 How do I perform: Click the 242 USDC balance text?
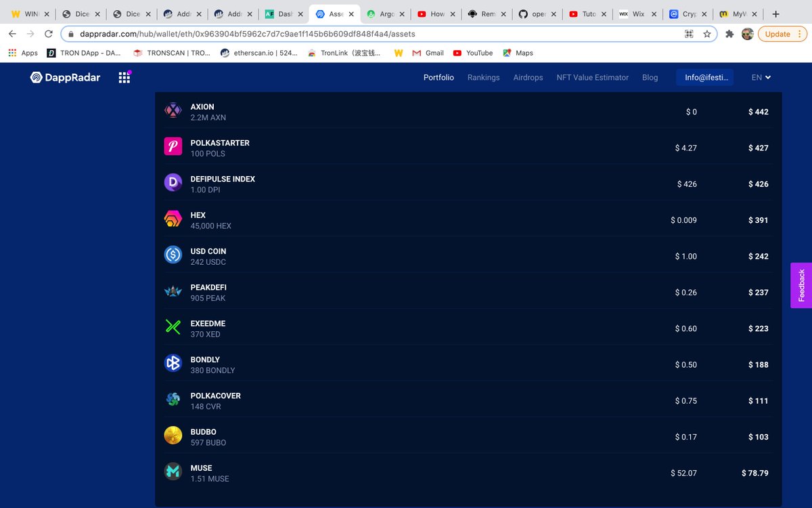coord(208,262)
